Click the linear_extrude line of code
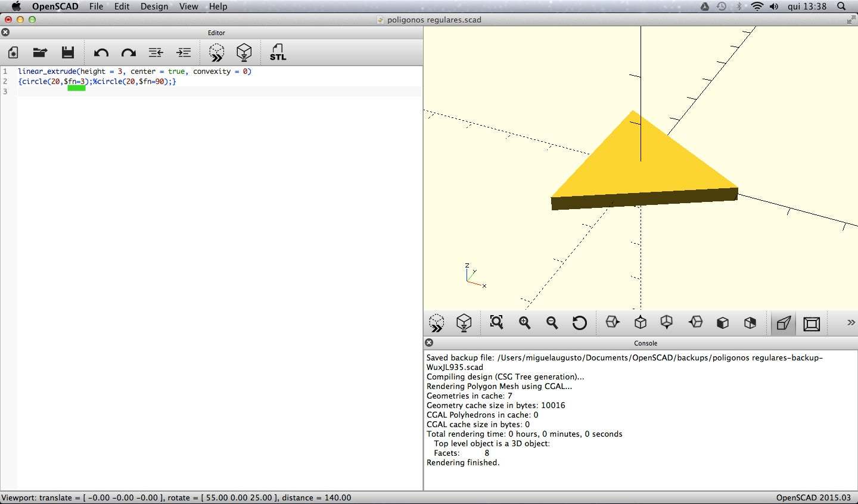Image resolution: width=858 pixels, height=504 pixels. tap(135, 71)
